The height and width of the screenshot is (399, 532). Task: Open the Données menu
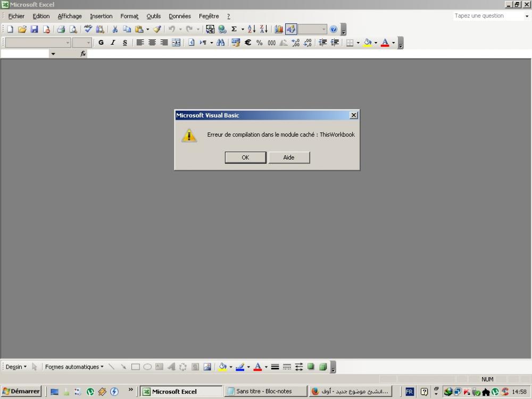(180, 16)
